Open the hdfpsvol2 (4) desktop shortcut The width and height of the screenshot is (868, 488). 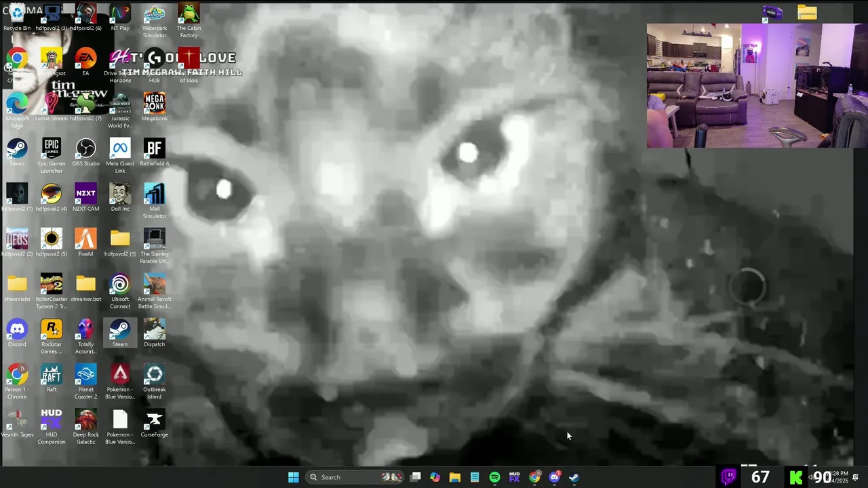[x=52, y=198]
